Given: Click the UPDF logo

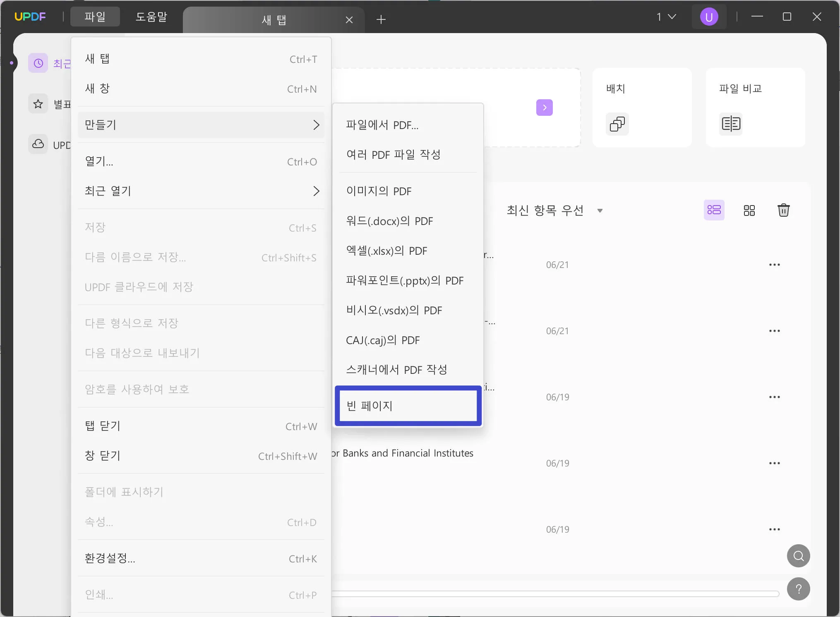Looking at the screenshot, I should [30, 17].
